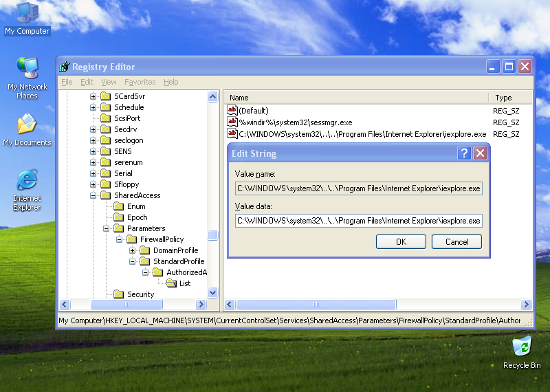Click tree pane scroll up arrow
Viewport: 550px width, 392px height.
tap(212, 96)
